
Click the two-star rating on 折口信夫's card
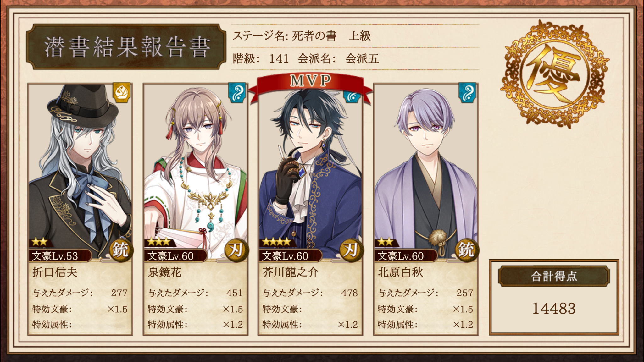[40, 242]
